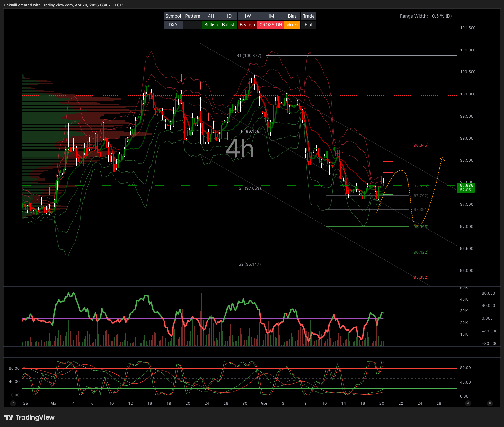Click the A auto-scale icon
This screenshot has width=504, height=427.
468,403
